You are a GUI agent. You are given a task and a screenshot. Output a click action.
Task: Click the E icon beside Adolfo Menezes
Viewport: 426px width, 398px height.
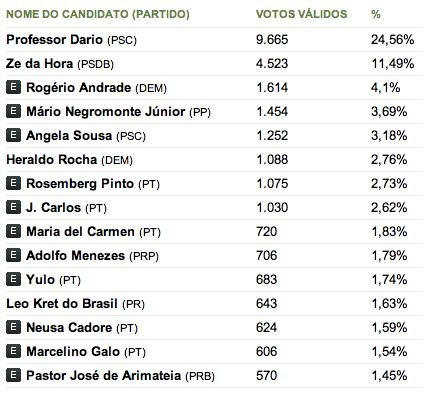click(x=13, y=256)
